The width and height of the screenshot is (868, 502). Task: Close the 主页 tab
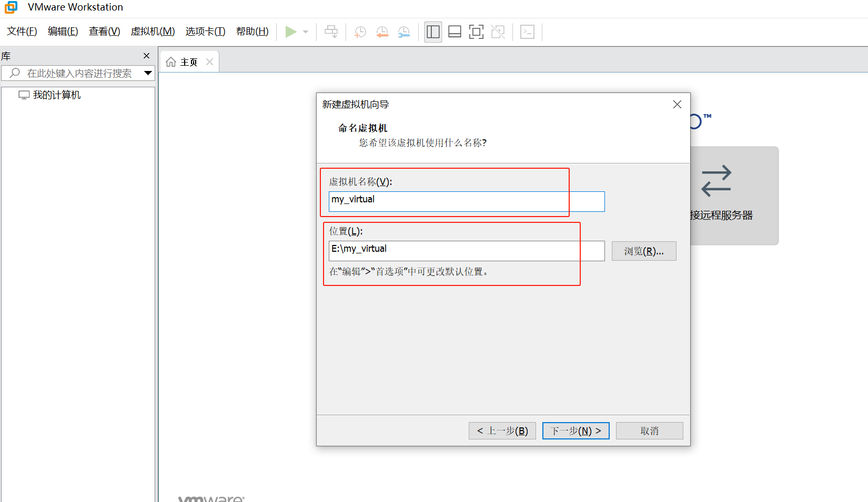point(209,62)
